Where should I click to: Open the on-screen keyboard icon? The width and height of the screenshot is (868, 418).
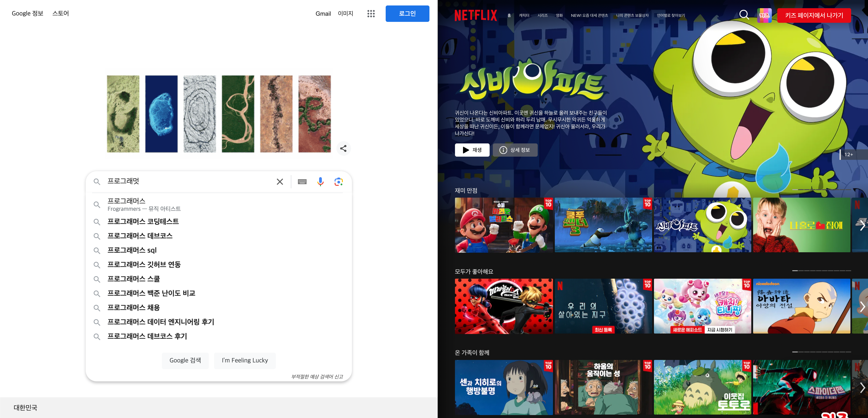302,182
